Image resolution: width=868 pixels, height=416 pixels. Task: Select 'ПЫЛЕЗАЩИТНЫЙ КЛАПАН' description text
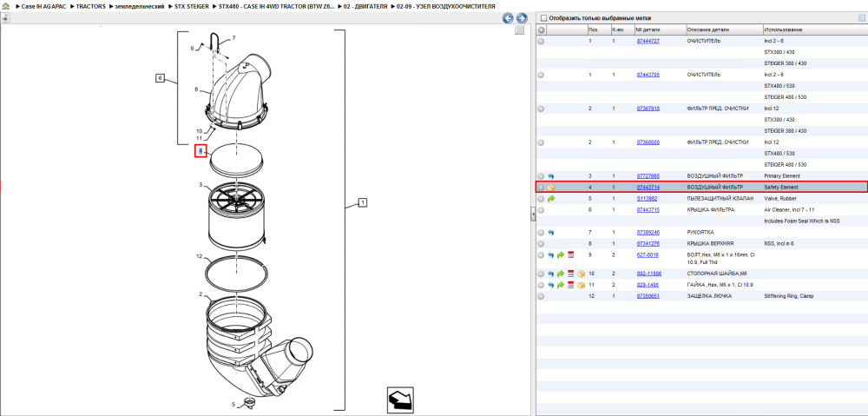tap(720, 198)
